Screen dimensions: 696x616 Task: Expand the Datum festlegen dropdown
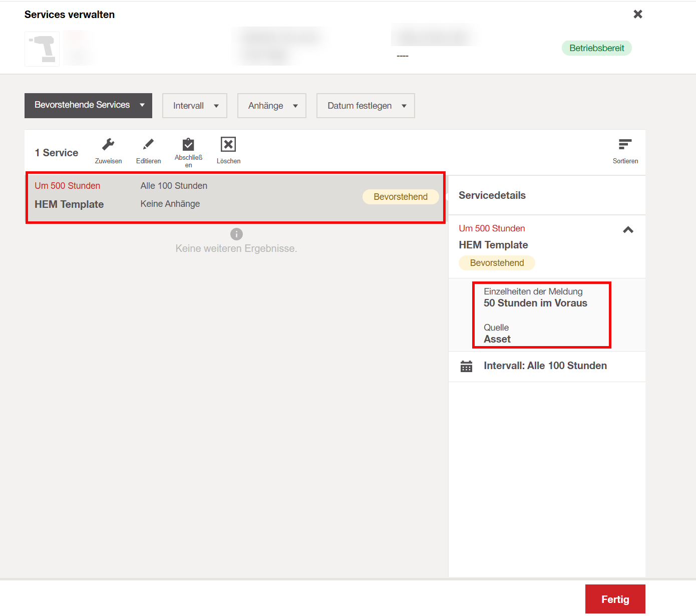click(x=366, y=106)
